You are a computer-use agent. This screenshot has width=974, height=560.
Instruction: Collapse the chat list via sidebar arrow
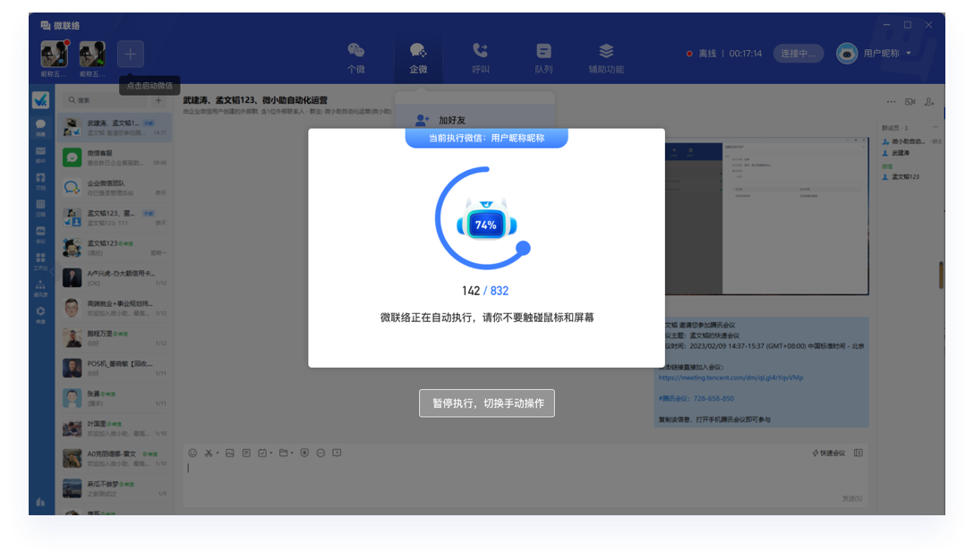coord(52,271)
